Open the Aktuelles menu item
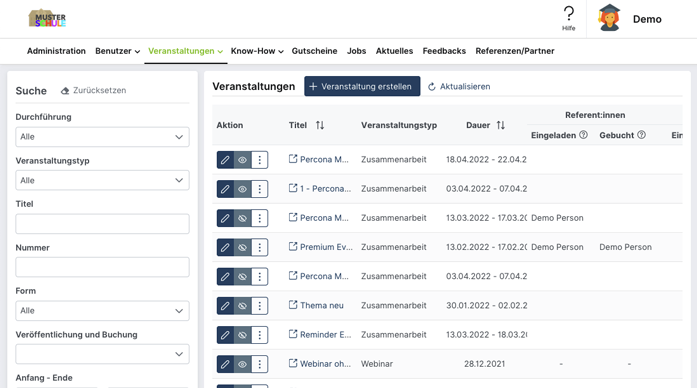 click(394, 51)
